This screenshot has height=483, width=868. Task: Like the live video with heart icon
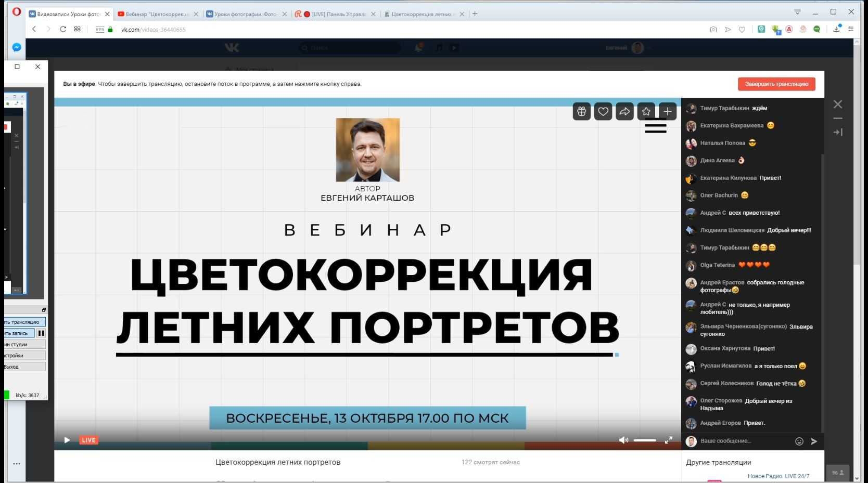(603, 111)
